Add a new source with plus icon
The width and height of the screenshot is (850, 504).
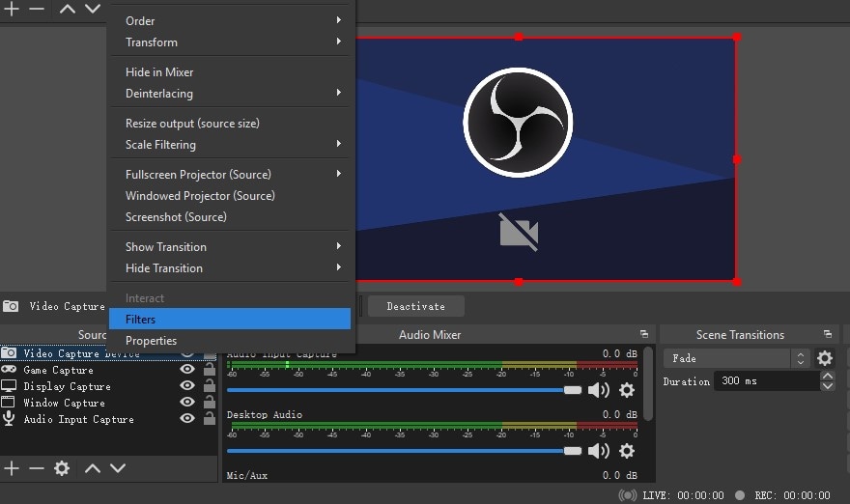(12, 468)
